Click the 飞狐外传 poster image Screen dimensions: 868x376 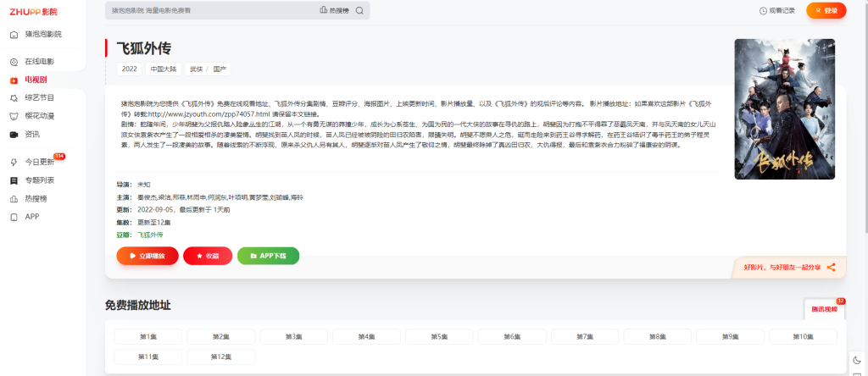coord(784,109)
